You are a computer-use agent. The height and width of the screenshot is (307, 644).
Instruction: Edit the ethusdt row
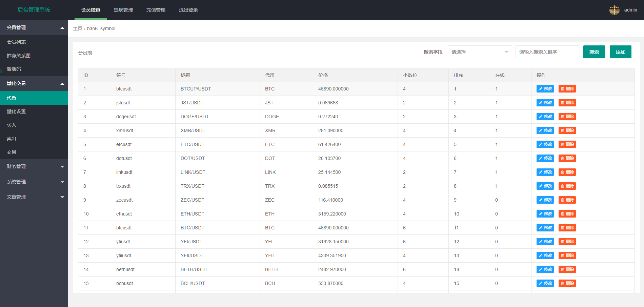[545, 214]
